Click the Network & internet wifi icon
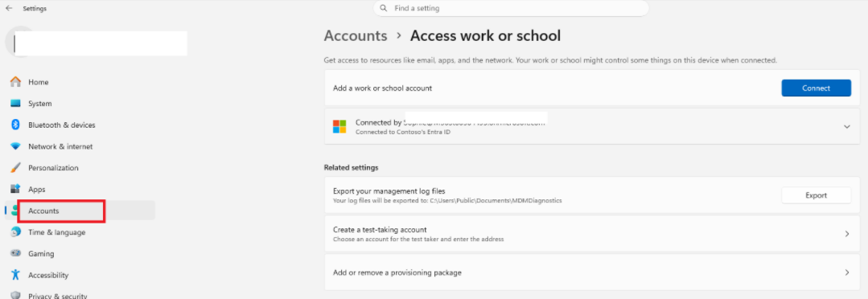 15,146
